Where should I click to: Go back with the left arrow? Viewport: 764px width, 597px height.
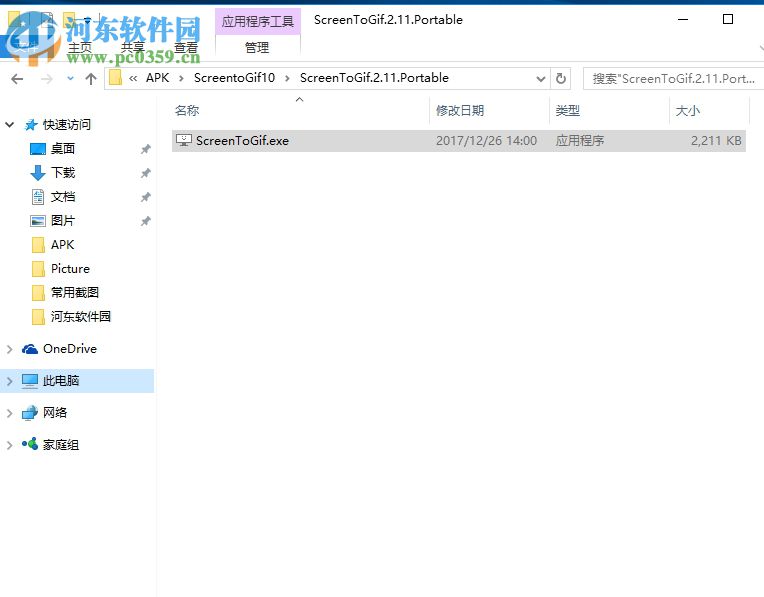point(17,78)
